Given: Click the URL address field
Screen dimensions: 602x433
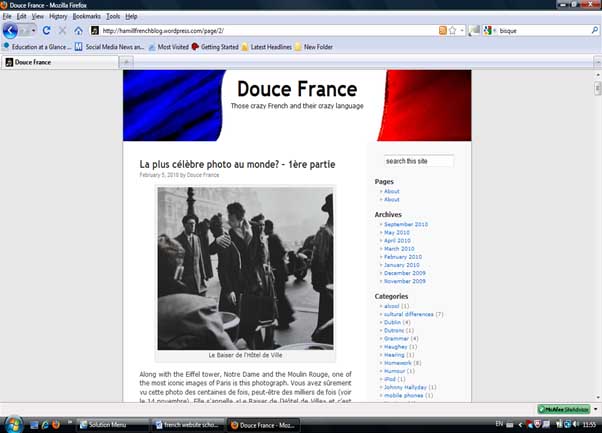Looking at the screenshot, I should click(269, 31).
